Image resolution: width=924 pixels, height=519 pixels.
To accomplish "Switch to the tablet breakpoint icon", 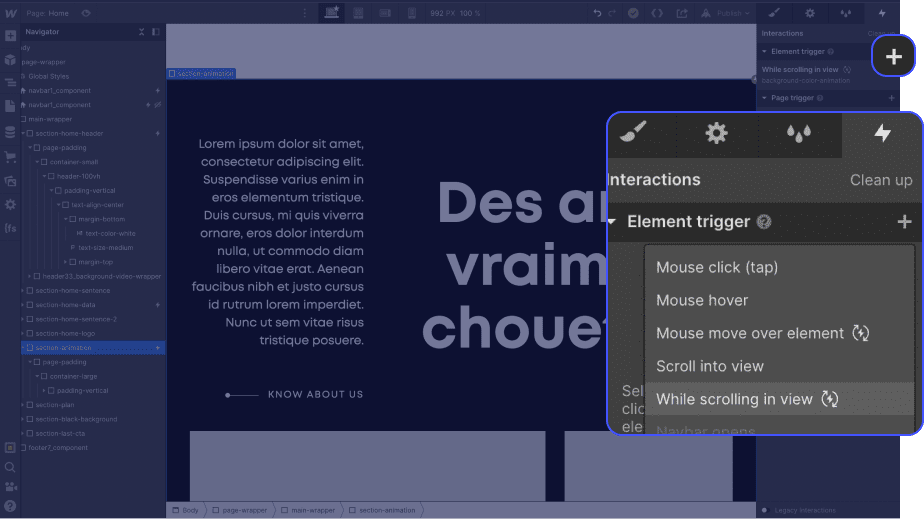I will click(358, 13).
